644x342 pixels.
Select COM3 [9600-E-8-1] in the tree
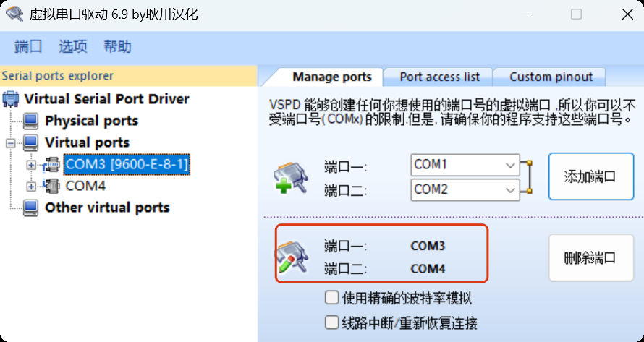(x=127, y=165)
